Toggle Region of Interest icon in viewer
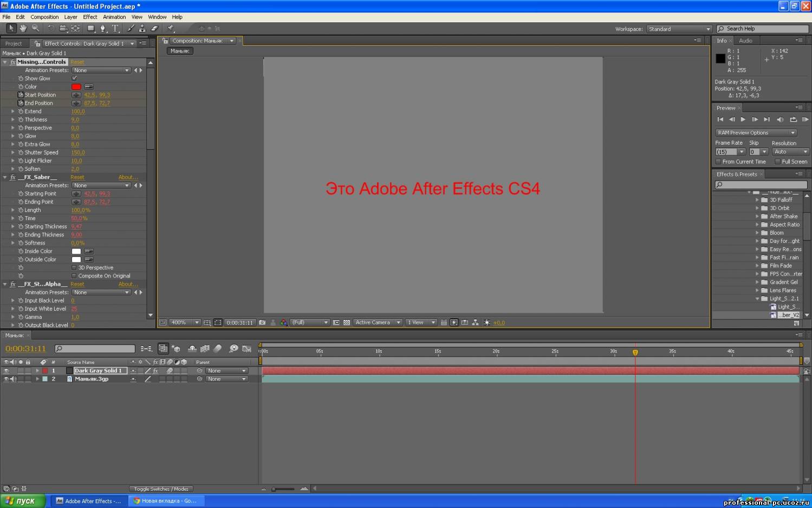The height and width of the screenshot is (508, 812). click(336, 322)
